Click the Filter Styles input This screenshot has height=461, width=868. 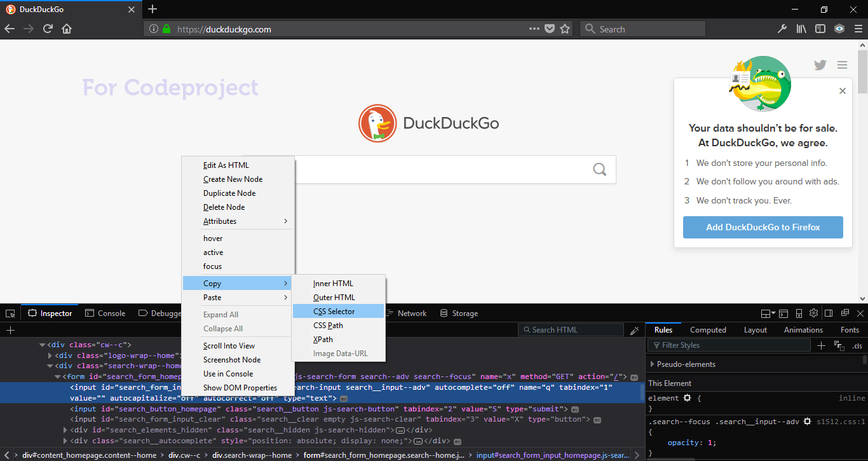click(729, 345)
